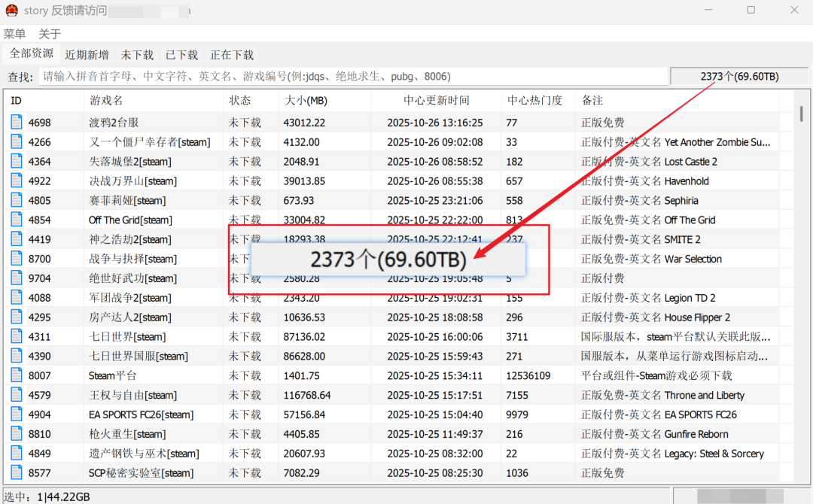Show the 正在下载 tab
813x504 pixels.
pyautogui.click(x=232, y=55)
